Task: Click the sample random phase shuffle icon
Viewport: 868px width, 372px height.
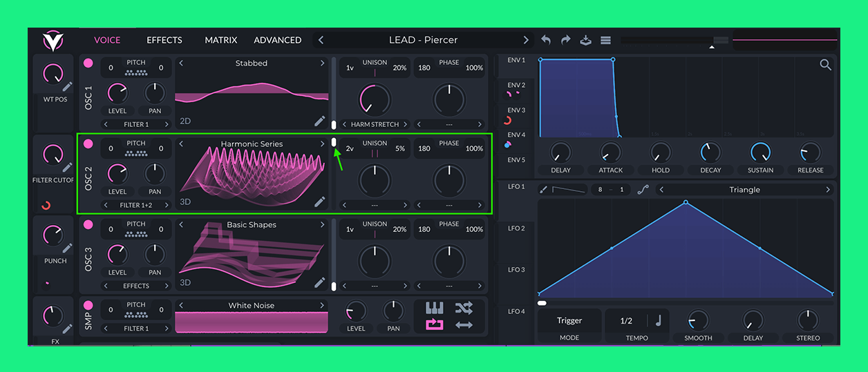Action: point(464,308)
